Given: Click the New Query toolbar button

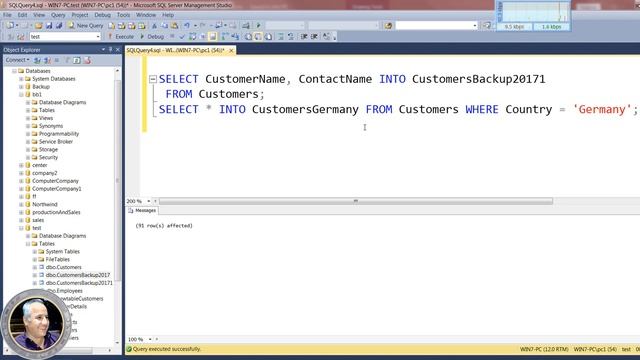Looking at the screenshot, I should (86, 25).
